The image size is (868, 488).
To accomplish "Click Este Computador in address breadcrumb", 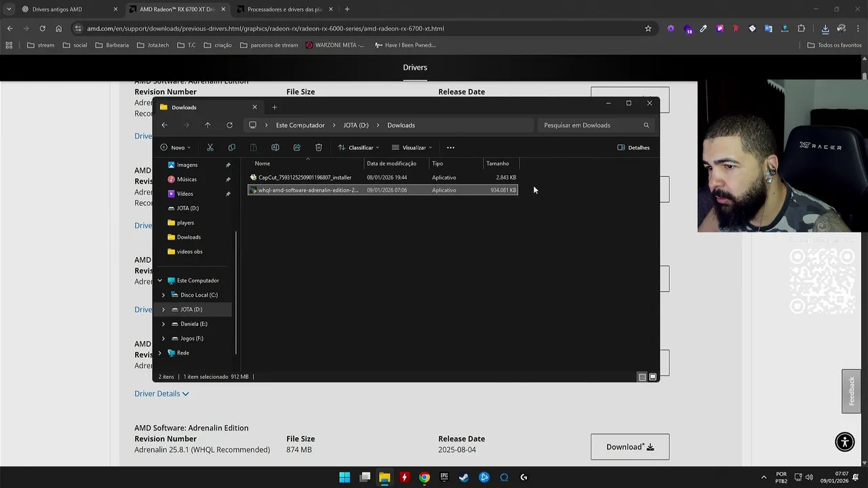I will 300,125.
